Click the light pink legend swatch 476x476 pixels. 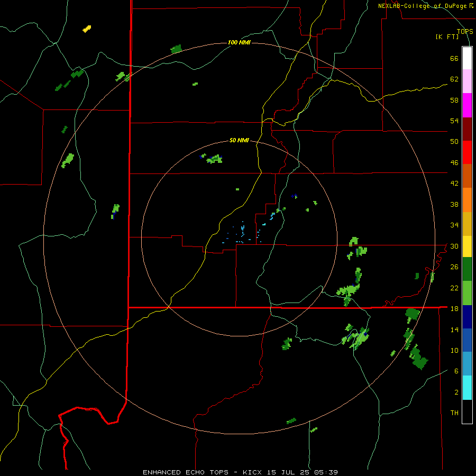pyautogui.click(x=467, y=81)
